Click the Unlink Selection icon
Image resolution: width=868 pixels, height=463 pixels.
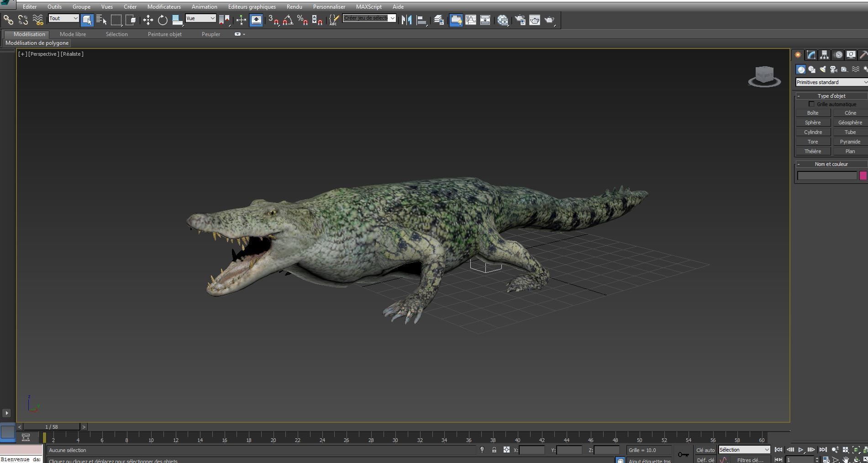tap(23, 20)
